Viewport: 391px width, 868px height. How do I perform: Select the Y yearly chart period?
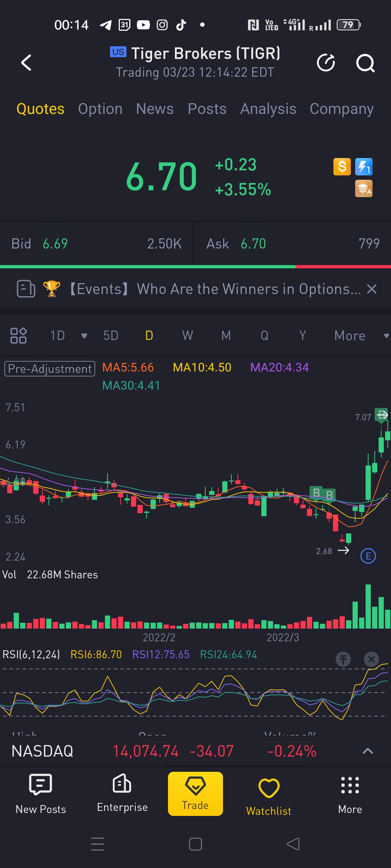[x=303, y=336]
